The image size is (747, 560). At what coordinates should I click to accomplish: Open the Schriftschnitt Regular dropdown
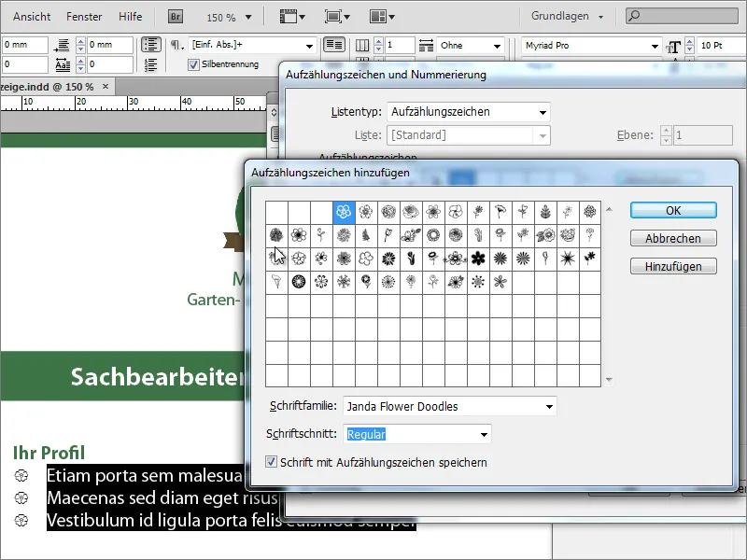click(416, 434)
